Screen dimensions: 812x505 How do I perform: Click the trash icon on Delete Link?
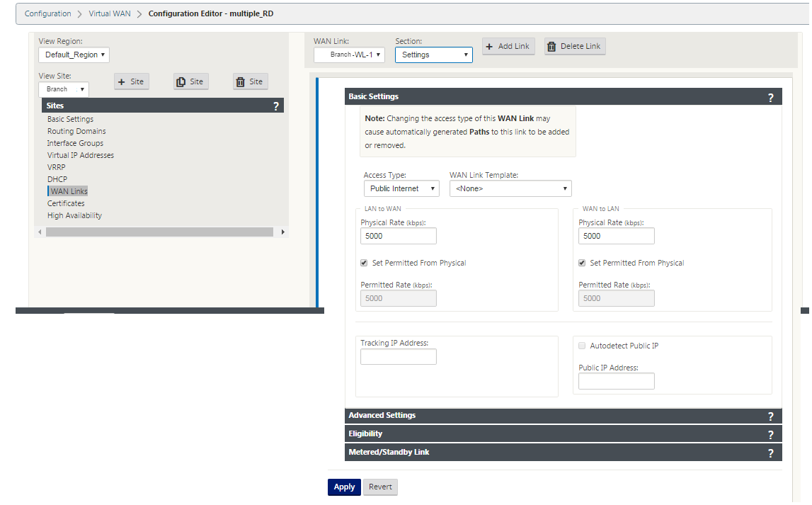point(552,47)
